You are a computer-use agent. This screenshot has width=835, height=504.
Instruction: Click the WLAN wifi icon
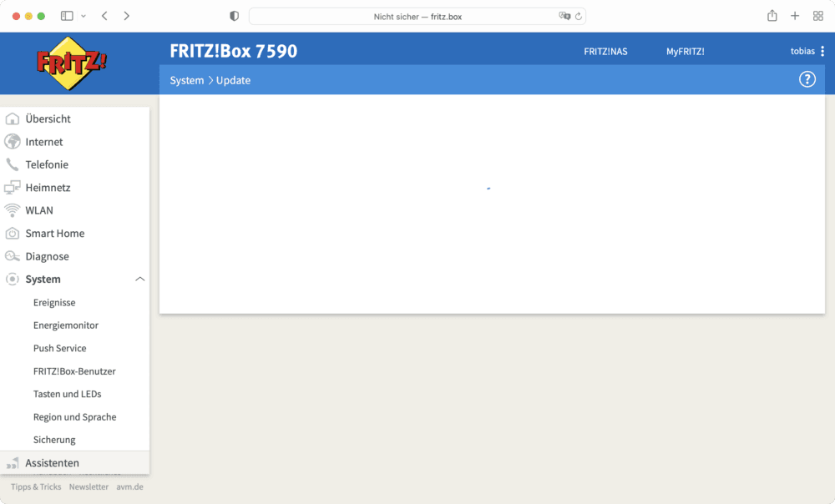pos(13,210)
